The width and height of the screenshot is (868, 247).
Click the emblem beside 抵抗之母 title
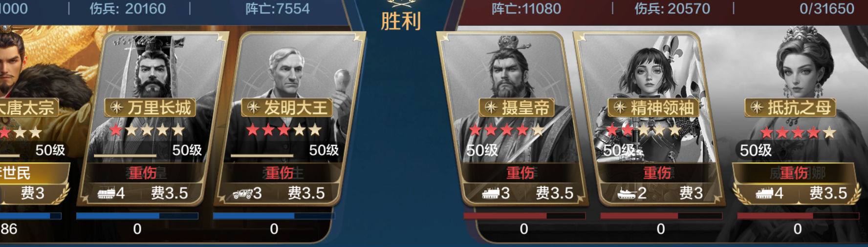click(757, 107)
